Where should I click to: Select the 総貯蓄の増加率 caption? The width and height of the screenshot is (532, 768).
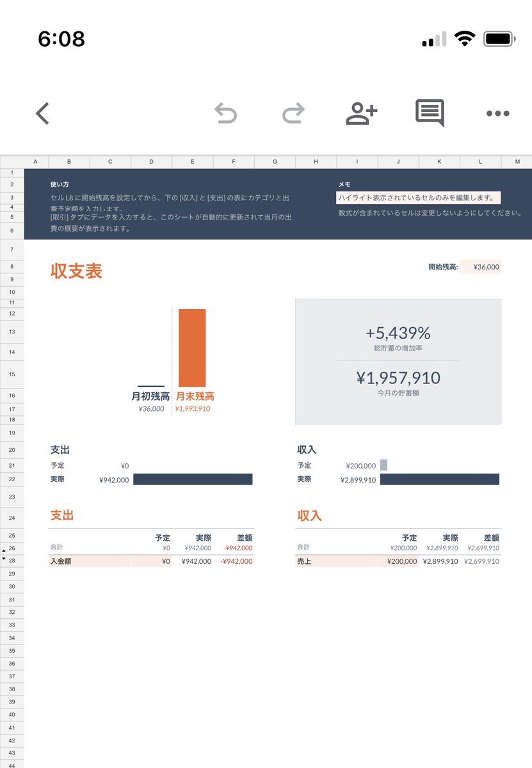(398, 348)
